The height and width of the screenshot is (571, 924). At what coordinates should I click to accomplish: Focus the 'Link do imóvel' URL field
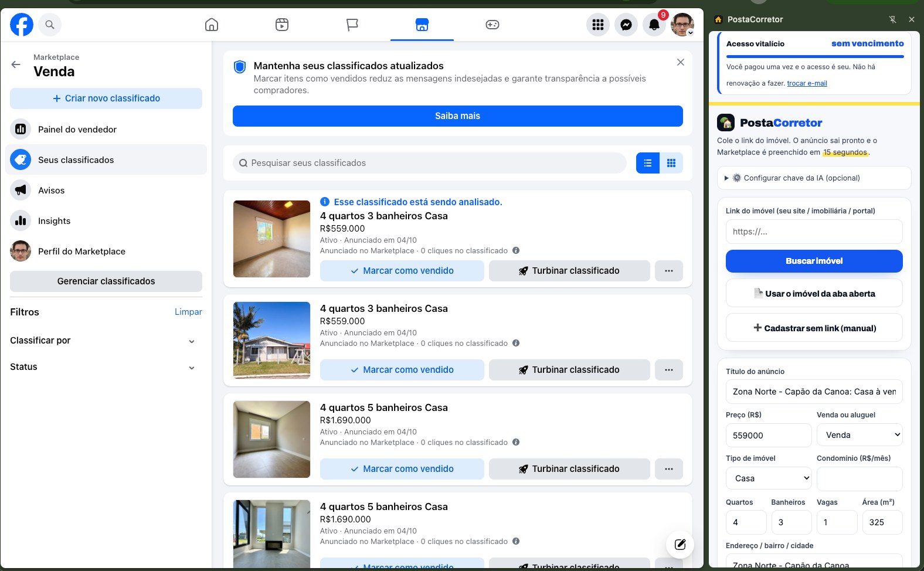pos(814,232)
